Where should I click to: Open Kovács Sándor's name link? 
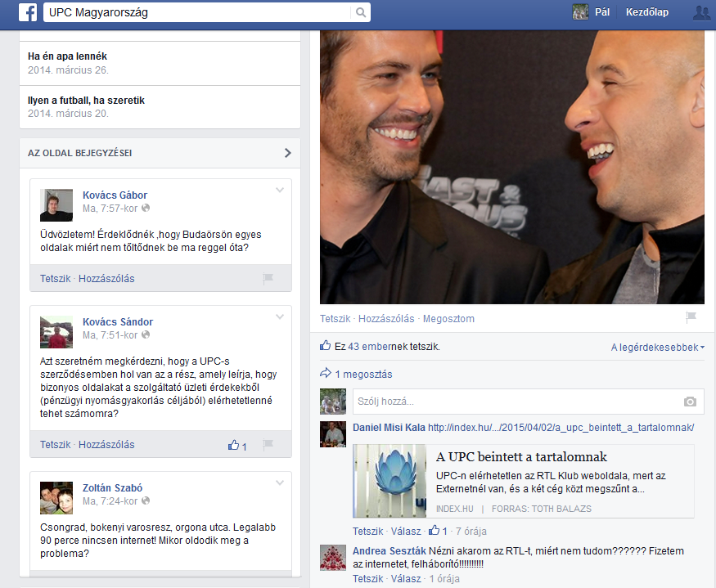click(x=118, y=322)
